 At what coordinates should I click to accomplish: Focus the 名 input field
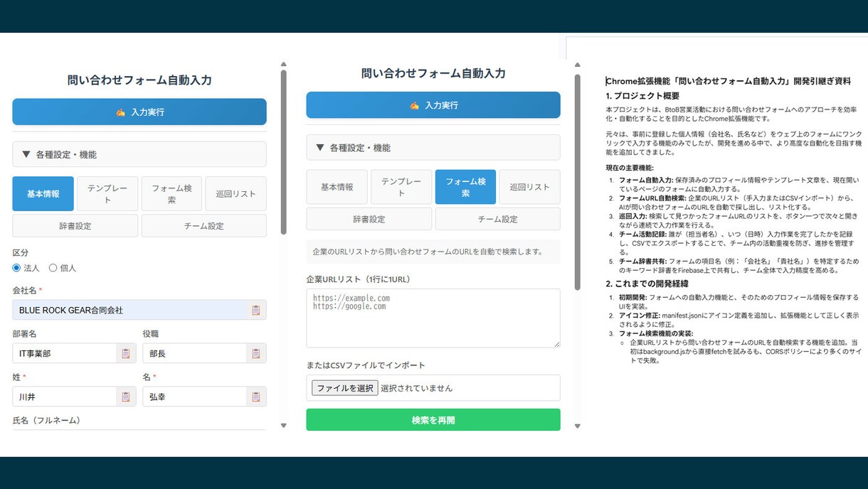[x=194, y=397]
